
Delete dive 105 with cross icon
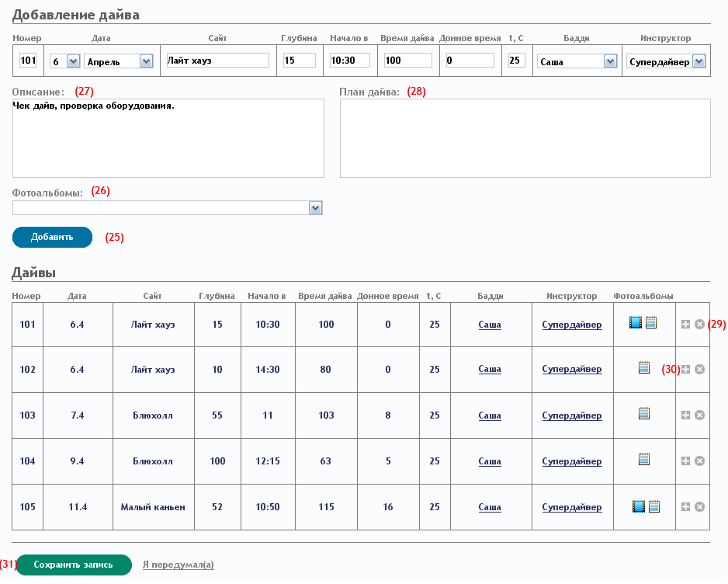click(x=699, y=507)
